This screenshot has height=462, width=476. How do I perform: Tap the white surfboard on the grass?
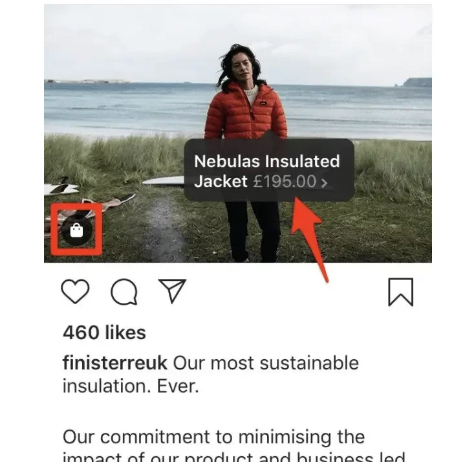(x=164, y=181)
